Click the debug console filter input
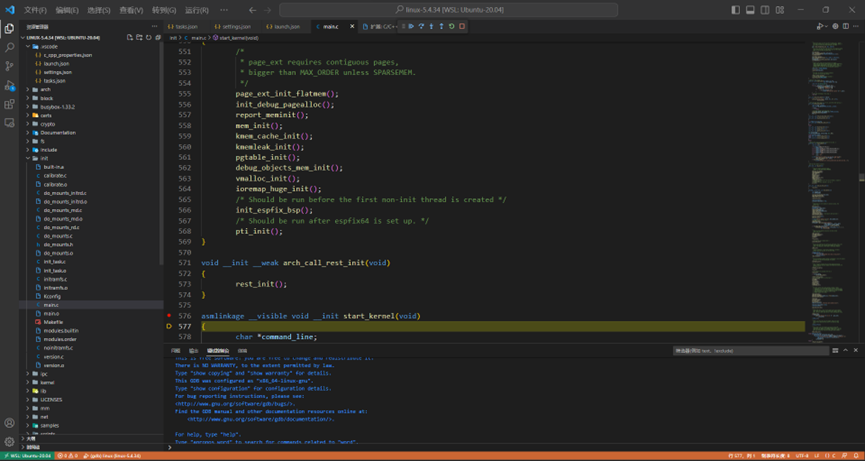This screenshot has height=461, width=865. pyautogui.click(x=750, y=351)
